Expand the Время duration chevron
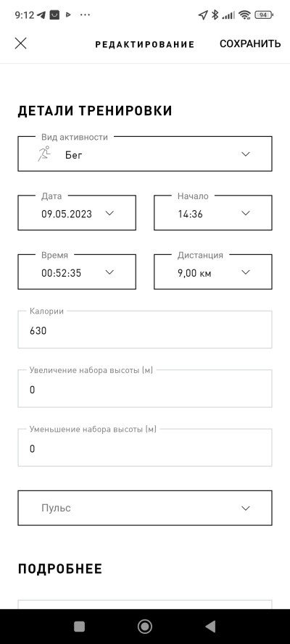 [109, 272]
